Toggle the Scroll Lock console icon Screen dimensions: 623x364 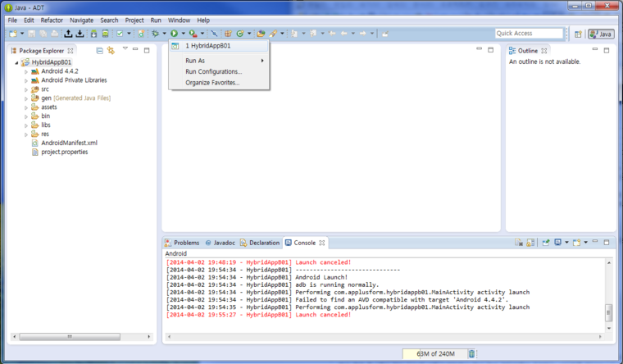tap(530, 243)
